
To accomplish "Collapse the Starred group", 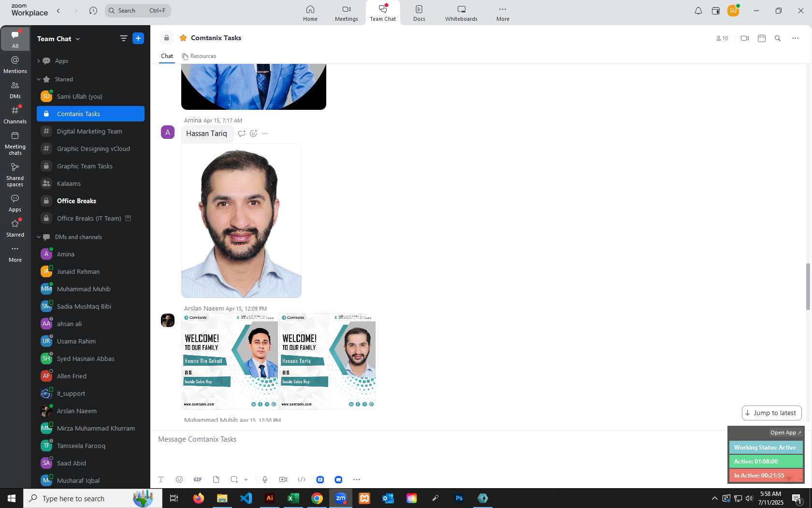I will [x=38, y=79].
